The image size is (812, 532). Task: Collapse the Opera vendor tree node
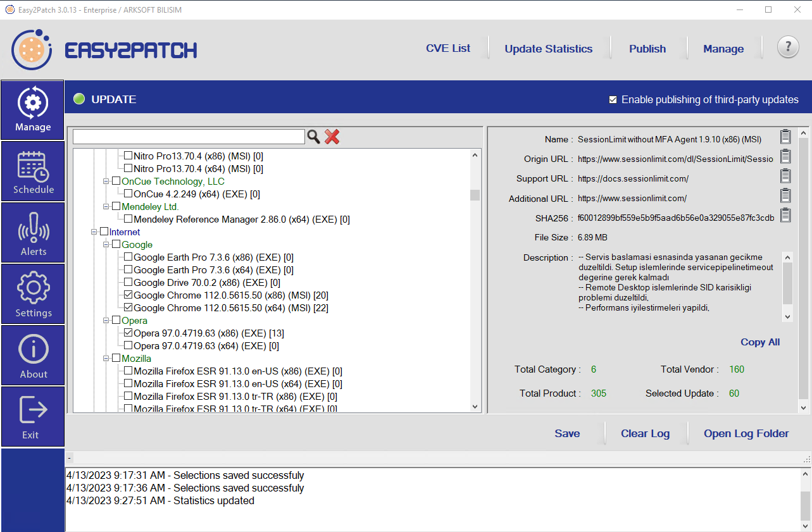point(107,321)
